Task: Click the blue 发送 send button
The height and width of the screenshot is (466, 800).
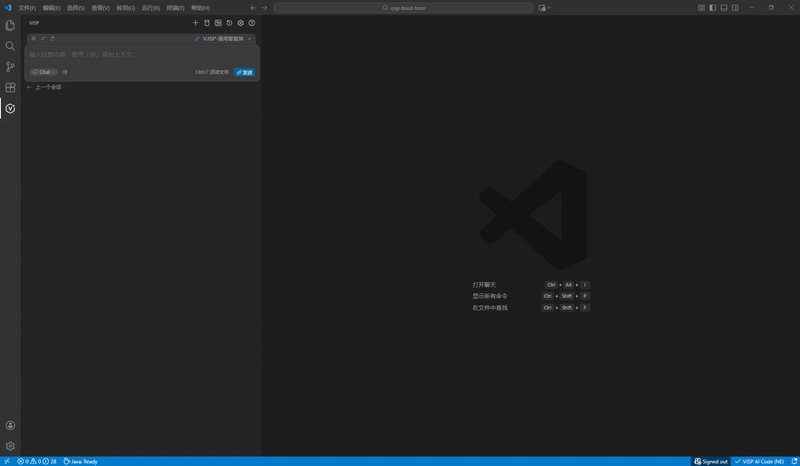Action: (245, 72)
